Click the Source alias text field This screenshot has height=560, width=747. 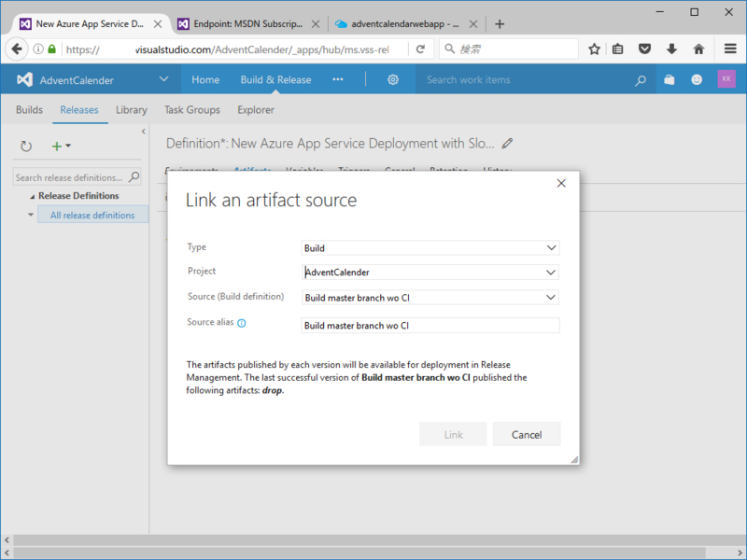click(x=430, y=325)
